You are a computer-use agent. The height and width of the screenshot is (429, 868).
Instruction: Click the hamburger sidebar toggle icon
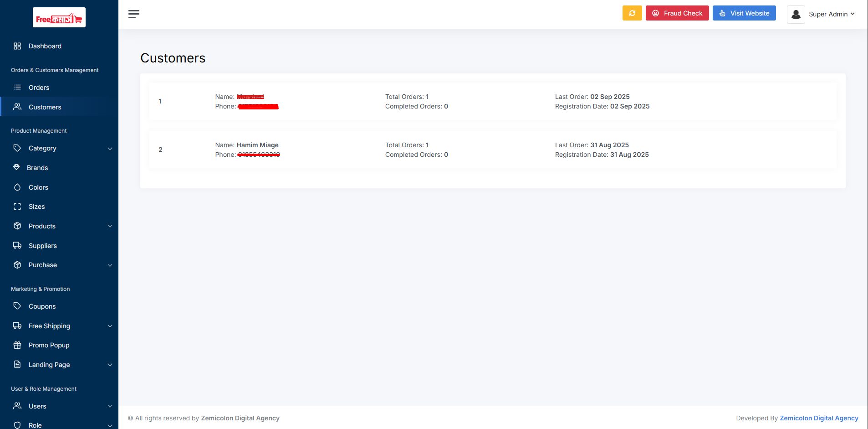133,14
